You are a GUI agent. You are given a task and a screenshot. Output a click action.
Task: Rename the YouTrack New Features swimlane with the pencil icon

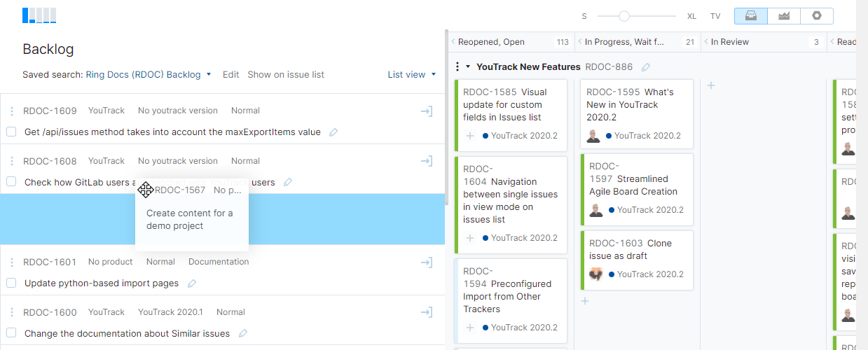coord(646,67)
